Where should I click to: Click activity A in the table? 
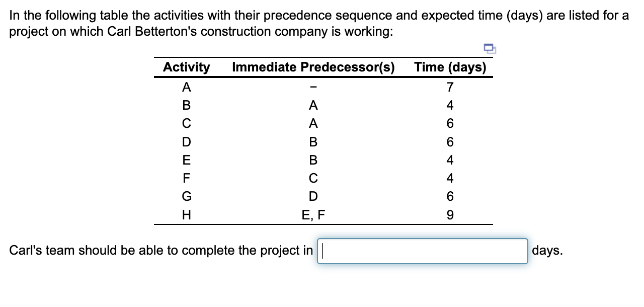click(x=187, y=86)
